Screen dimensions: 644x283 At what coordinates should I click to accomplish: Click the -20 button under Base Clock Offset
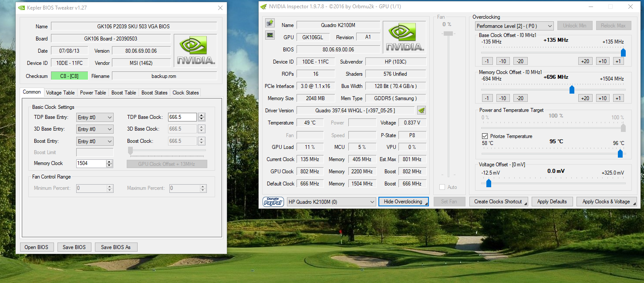(x=520, y=61)
